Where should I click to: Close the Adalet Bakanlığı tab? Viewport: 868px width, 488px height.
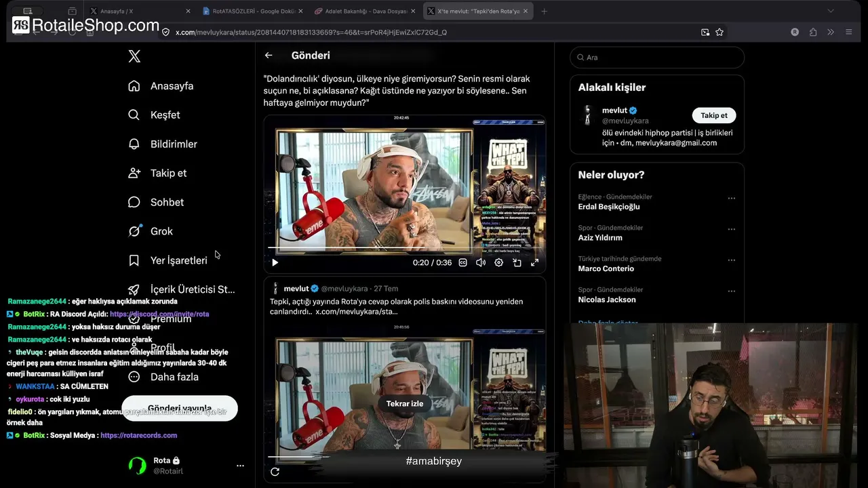(413, 12)
